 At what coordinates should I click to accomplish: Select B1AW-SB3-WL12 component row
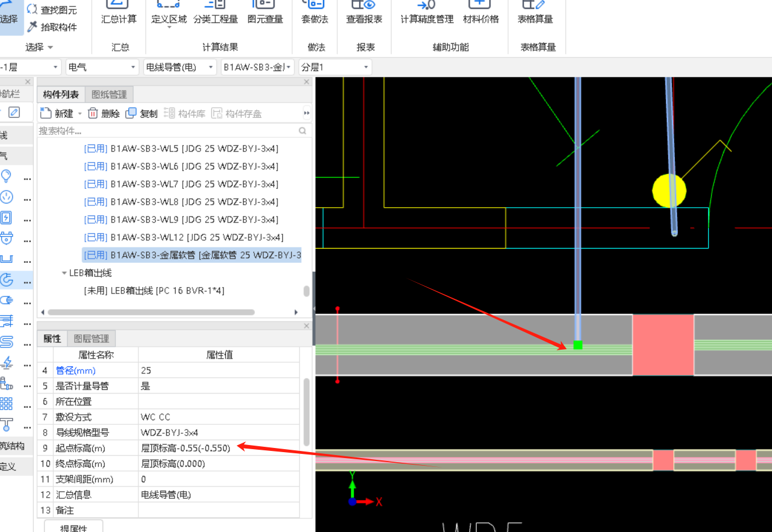184,237
